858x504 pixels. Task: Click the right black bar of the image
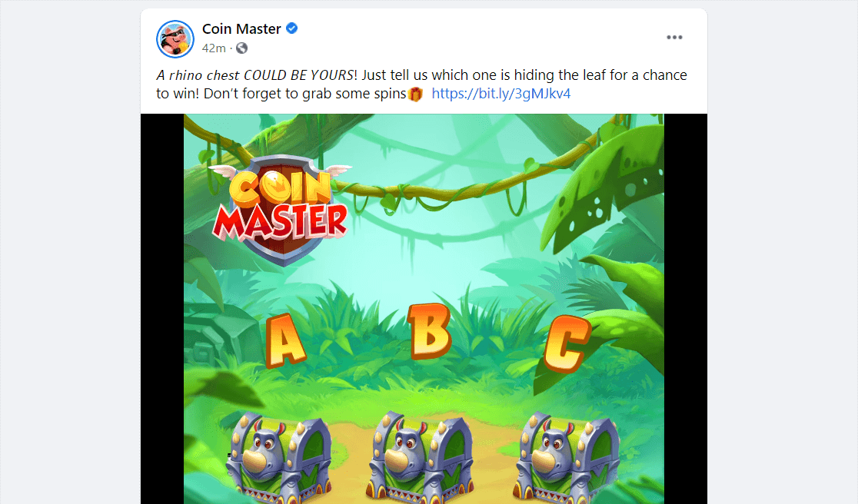coord(686,309)
